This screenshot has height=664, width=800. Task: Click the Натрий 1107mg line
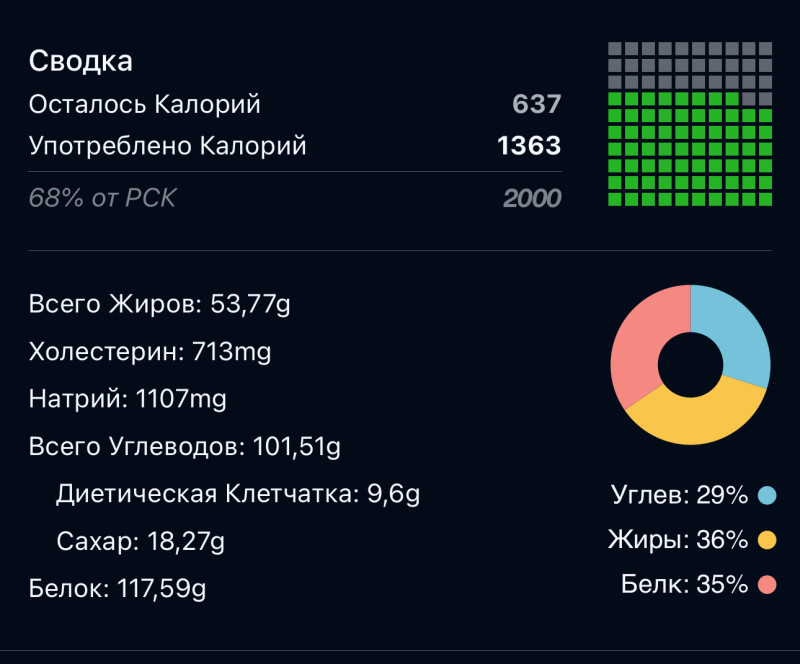pyautogui.click(x=128, y=400)
